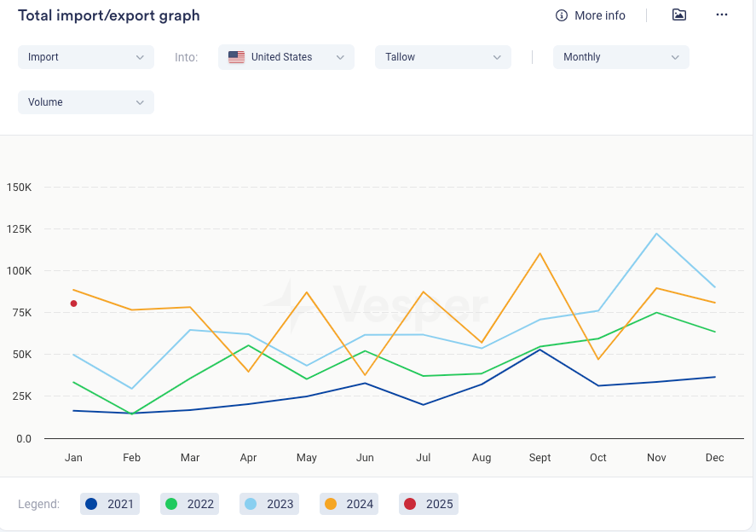Click the save image icon
This screenshot has width=756, height=532.
678,15
